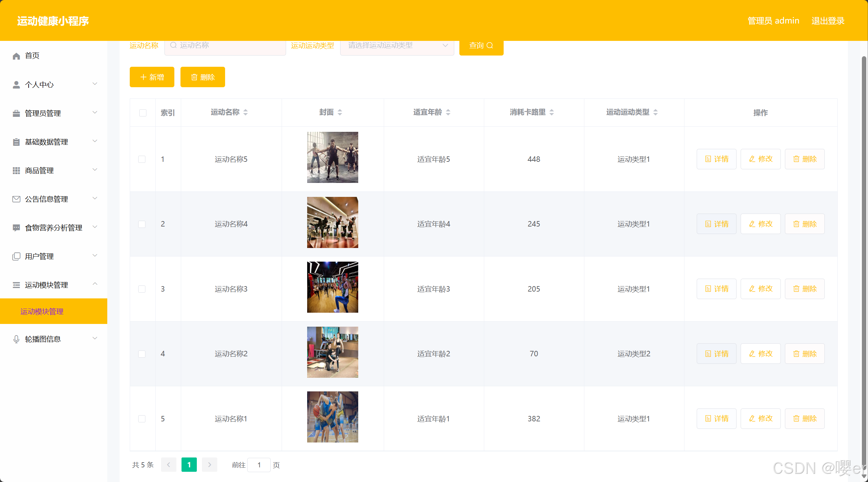Expand the 食物营养分析管理 menu chevron
The width and height of the screenshot is (868, 482).
[x=95, y=227]
